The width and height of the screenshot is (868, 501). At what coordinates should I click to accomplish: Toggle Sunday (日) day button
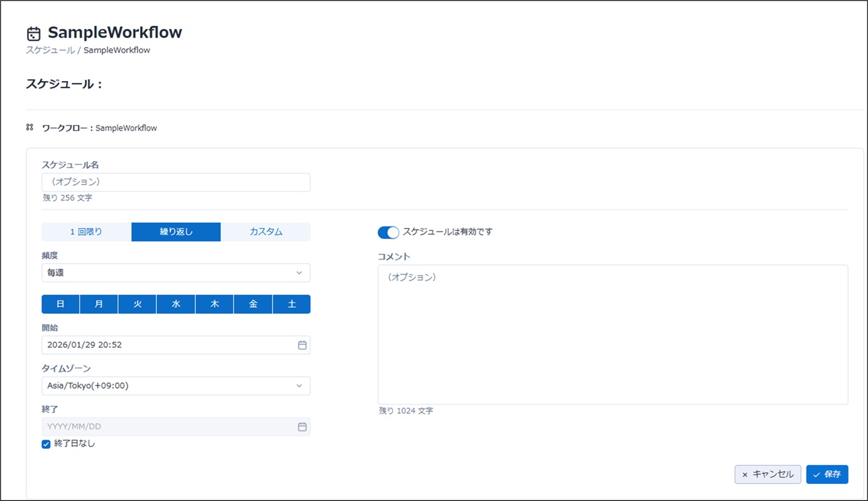click(60, 304)
